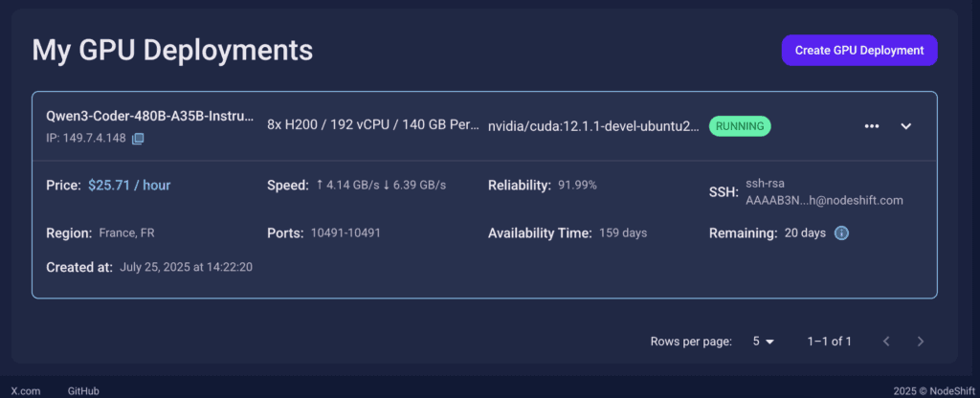
Task: Click the Create GPU Deployment button
Action: pyautogui.click(x=859, y=50)
